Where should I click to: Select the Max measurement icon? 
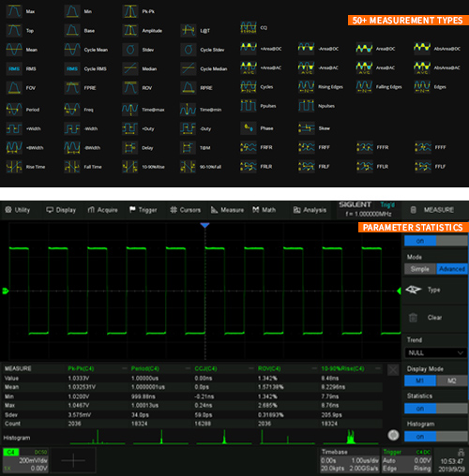tap(14, 11)
